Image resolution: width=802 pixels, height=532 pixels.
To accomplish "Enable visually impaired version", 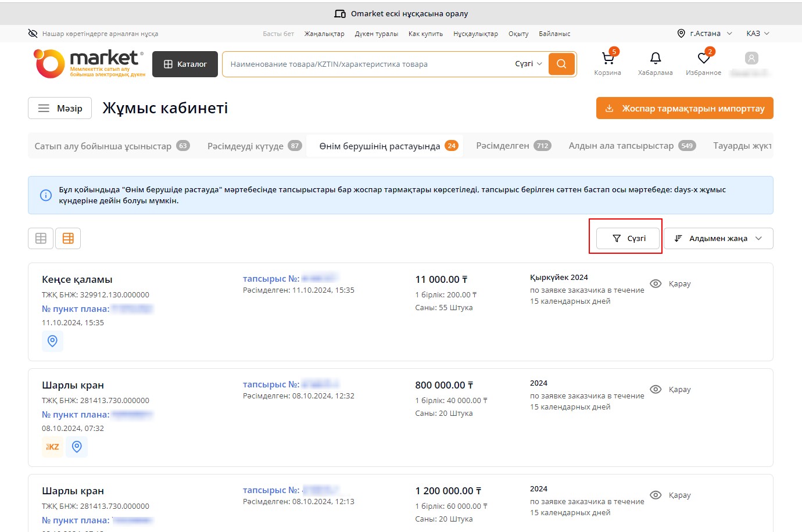I will pos(93,34).
